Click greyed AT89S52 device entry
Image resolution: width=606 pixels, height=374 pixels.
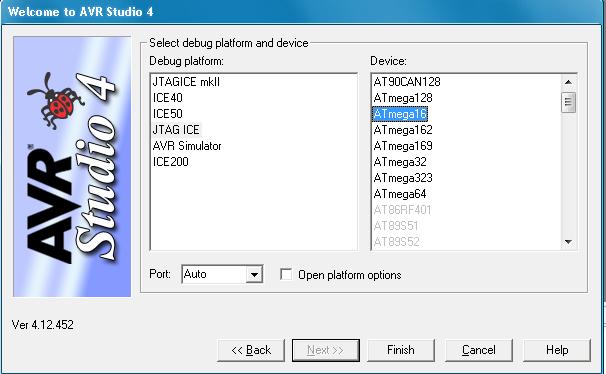click(x=397, y=242)
